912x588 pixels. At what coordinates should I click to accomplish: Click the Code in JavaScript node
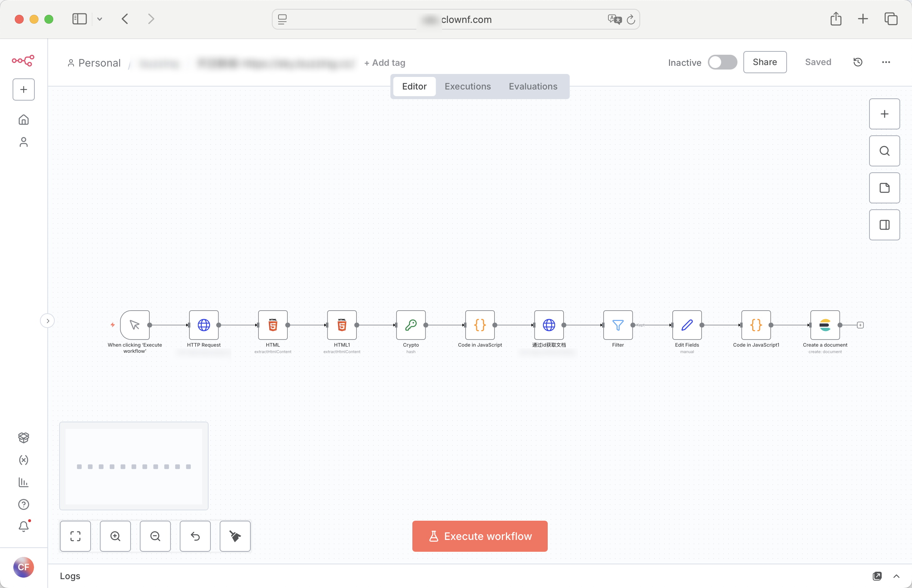(x=480, y=325)
